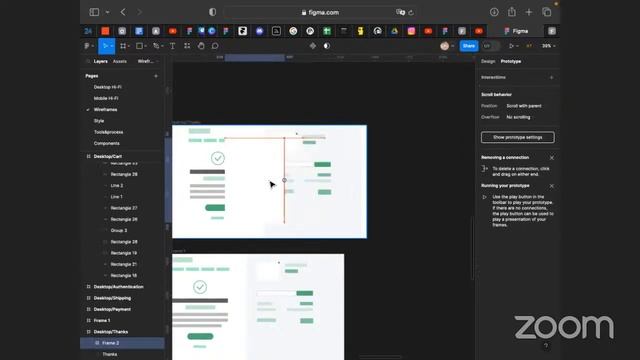Select the Group 3 layer
The image size is (640, 360).
tap(119, 230)
